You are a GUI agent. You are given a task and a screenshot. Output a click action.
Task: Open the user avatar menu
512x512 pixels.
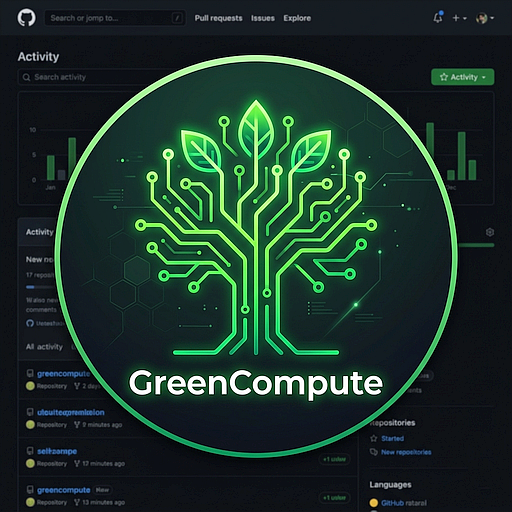(485, 18)
